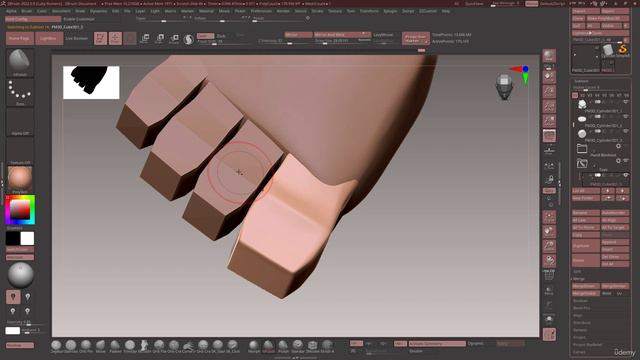This screenshot has height=360, width=640.
Task: Toggle Live Boolean mode
Action: pyautogui.click(x=77, y=38)
